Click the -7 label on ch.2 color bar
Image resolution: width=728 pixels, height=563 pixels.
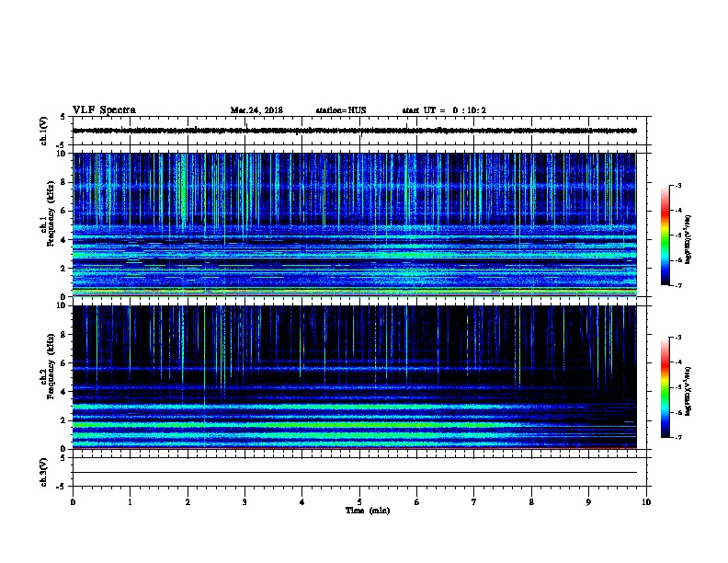[x=677, y=437]
